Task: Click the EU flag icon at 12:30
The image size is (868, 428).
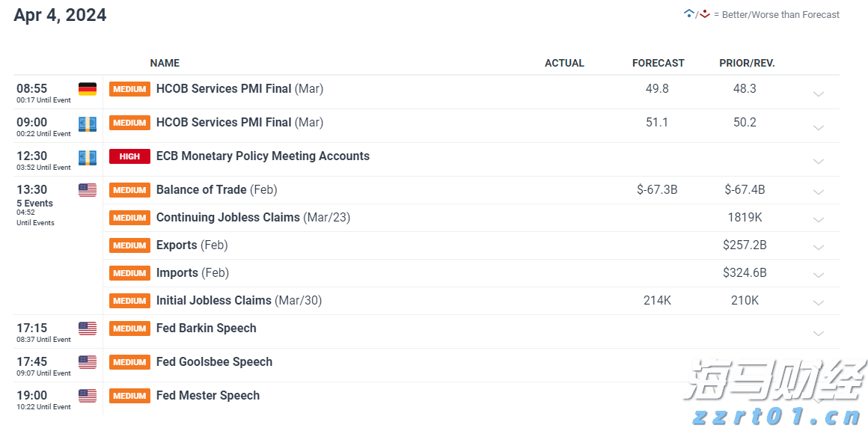Action: (88, 157)
